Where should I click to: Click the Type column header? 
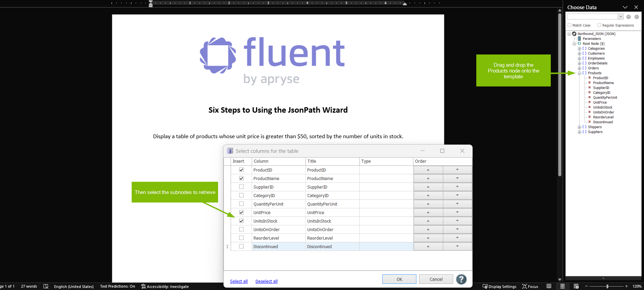tap(386, 161)
